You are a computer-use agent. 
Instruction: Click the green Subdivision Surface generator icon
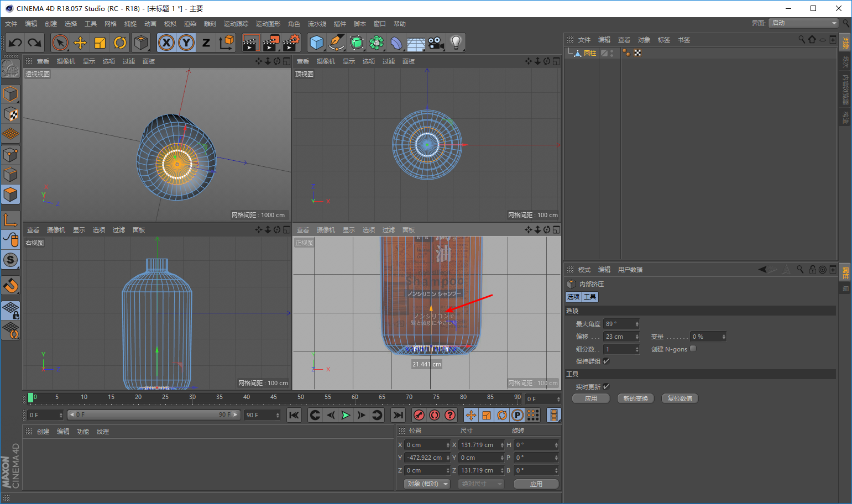coord(357,43)
